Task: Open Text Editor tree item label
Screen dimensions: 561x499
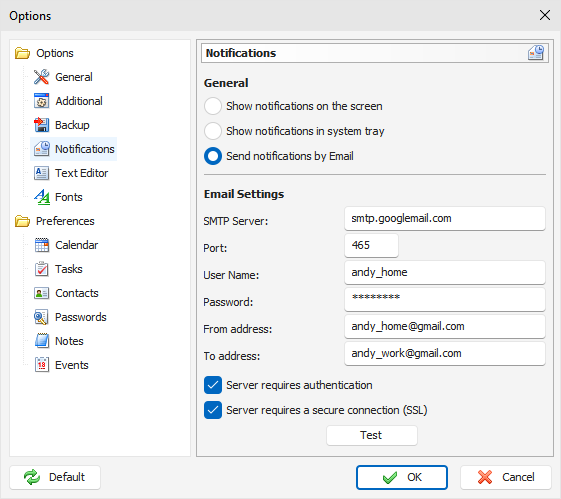Action: click(82, 173)
